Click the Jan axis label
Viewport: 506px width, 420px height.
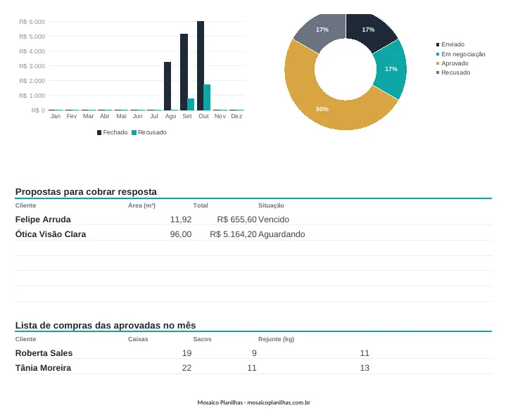55,116
